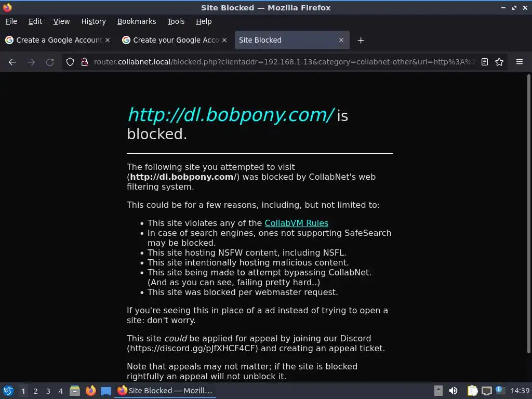Click the forward navigation arrow
The width and height of the screenshot is (532, 399).
[x=31, y=62]
